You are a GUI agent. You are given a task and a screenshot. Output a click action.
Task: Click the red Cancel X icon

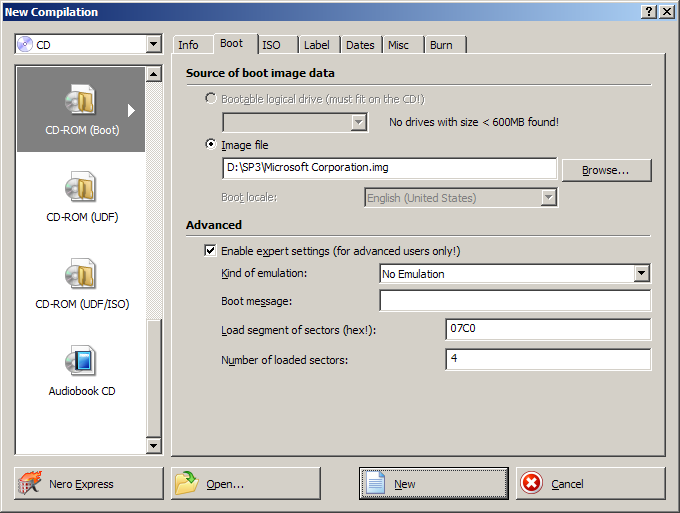(x=532, y=484)
